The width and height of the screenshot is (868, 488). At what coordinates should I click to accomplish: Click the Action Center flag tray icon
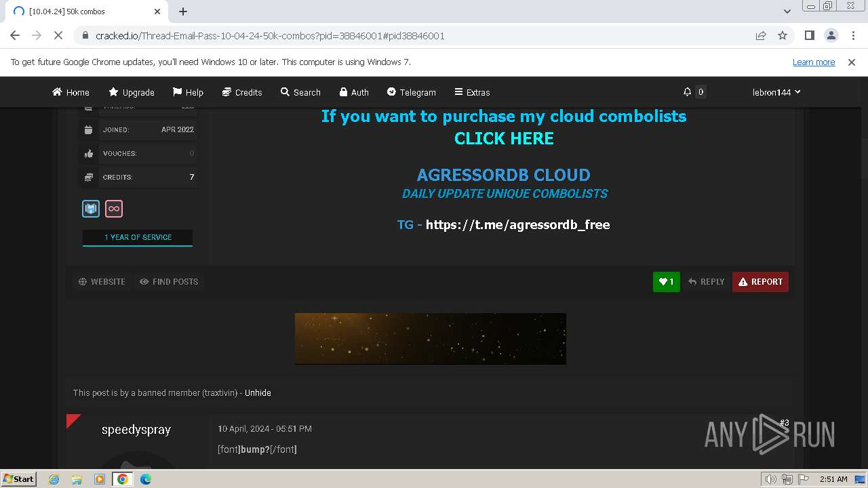[x=804, y=479]
